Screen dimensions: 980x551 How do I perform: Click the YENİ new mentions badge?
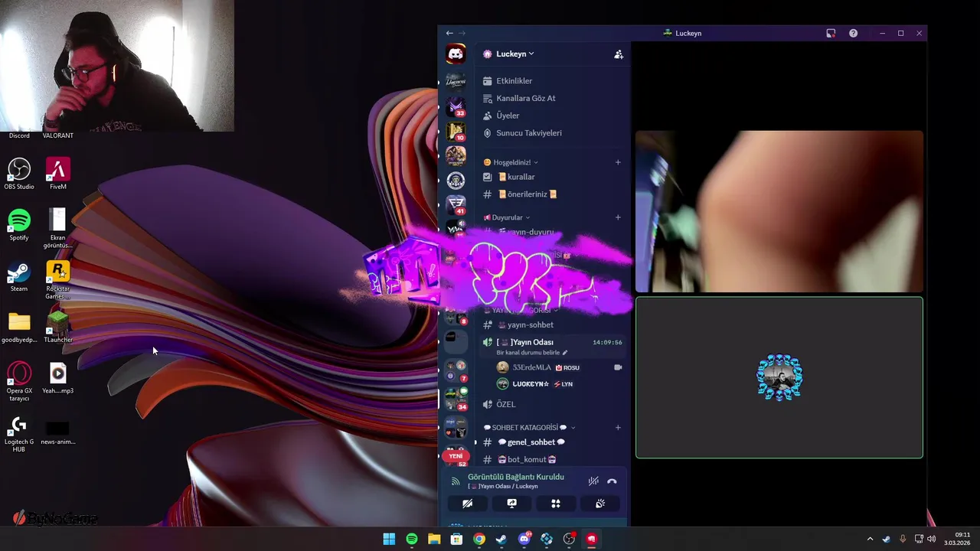point(456,456)
